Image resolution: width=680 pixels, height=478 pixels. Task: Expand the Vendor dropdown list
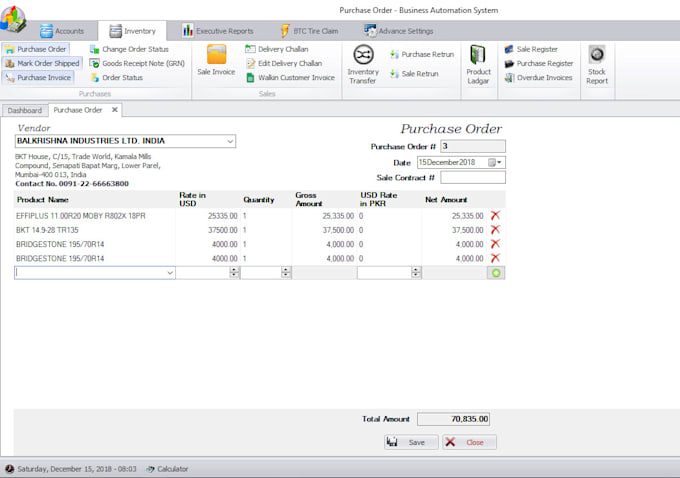[x=230, y=142]
